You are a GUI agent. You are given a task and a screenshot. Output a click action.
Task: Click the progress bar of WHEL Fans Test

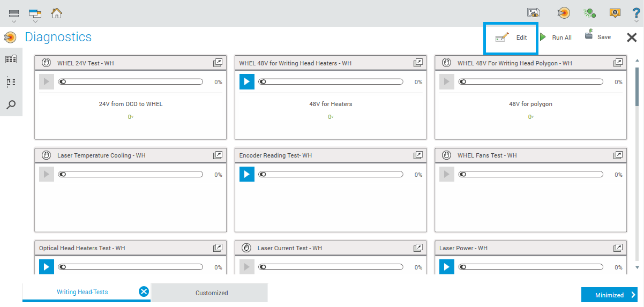click(x=531, y=175)
